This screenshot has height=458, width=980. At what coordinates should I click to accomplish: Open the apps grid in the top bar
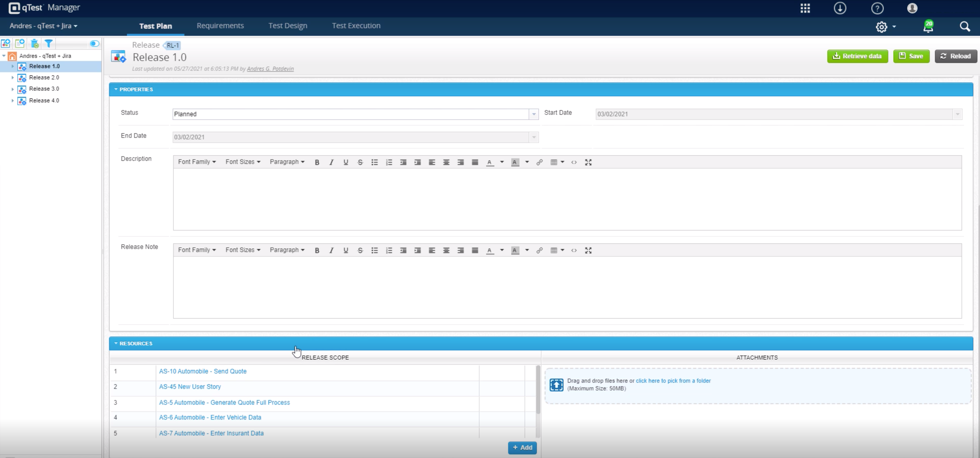805,8
